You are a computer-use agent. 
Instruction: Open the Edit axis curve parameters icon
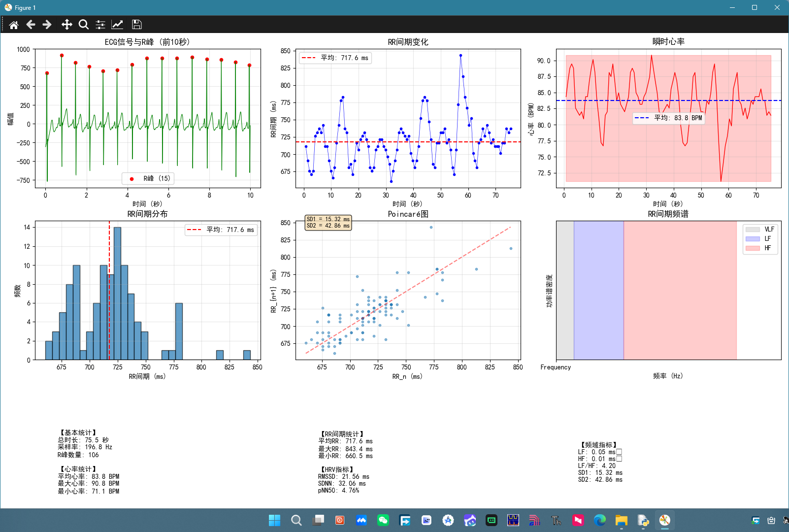[x=117, y=25]
